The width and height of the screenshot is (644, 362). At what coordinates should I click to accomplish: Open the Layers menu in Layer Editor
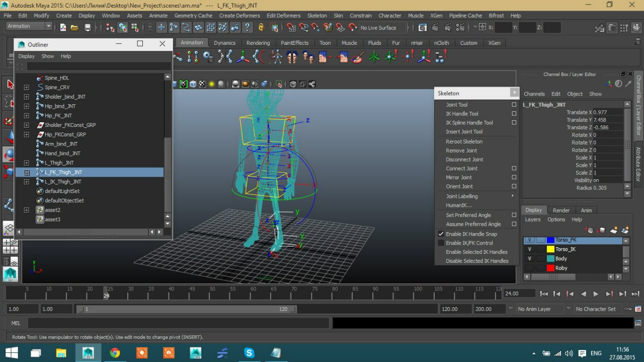point(532,220)
